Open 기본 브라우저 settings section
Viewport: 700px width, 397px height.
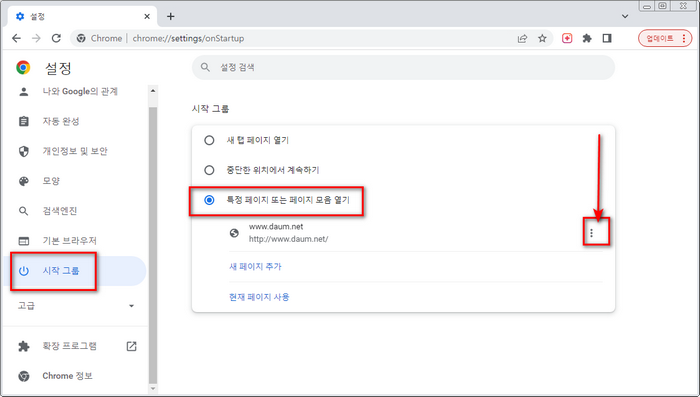pos(70,241)
